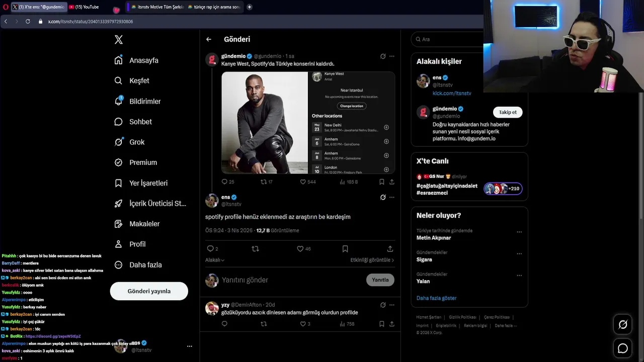Repost the yzy comment

(x=264, y=324)
